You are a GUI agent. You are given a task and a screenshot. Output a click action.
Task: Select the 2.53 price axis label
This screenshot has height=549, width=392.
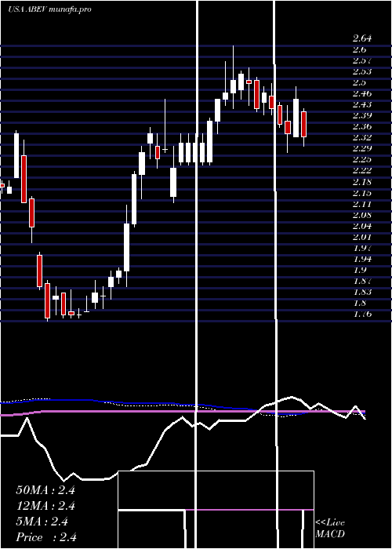pyautogui.click(x=362, y=71)
